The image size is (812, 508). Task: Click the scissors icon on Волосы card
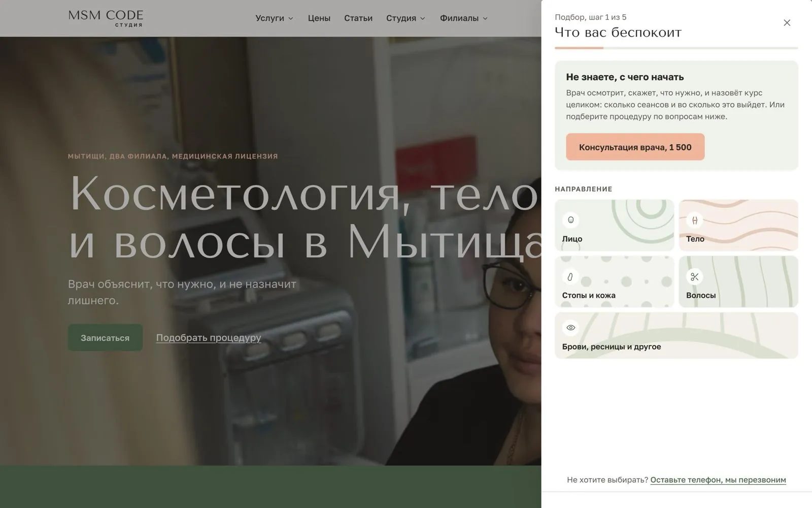(x=695, y=276)
